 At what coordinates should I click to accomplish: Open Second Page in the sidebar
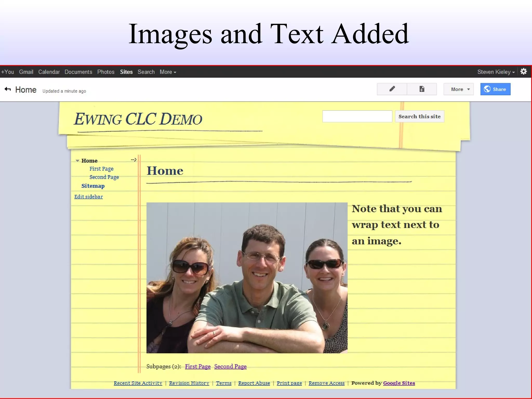pos(104,177)
